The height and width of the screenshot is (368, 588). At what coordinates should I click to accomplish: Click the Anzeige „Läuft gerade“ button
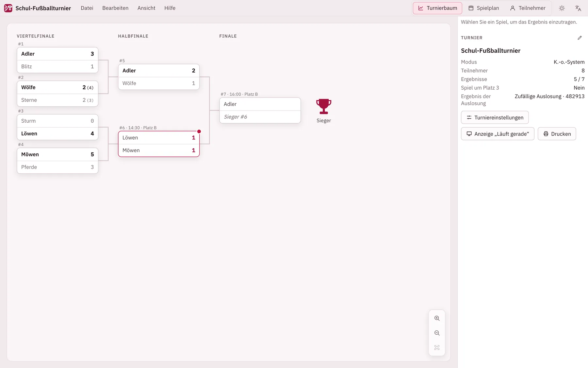pos(498,134)
